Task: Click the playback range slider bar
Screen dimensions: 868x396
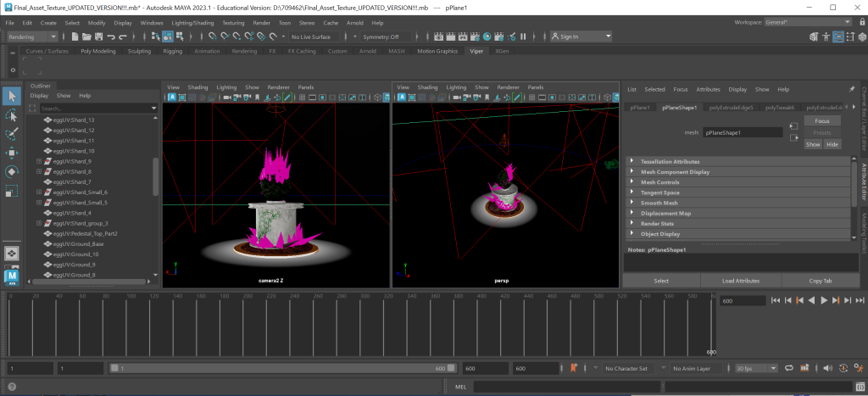Action: [x=280, y=369]
